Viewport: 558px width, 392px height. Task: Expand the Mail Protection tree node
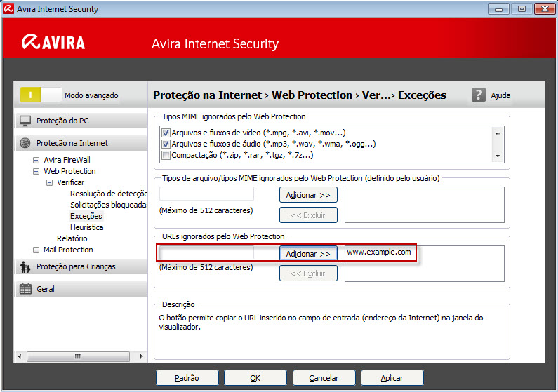[x=36, y=250]
